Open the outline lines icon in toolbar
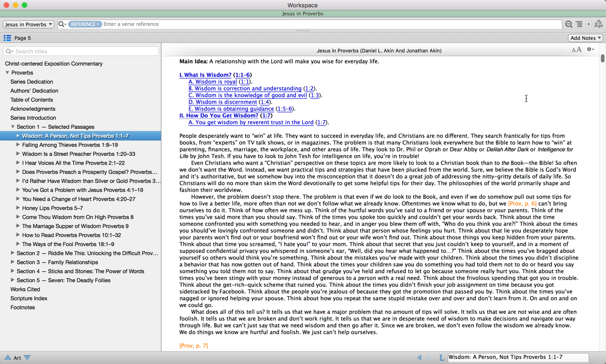The image size is (606, 364). point(579,24)
